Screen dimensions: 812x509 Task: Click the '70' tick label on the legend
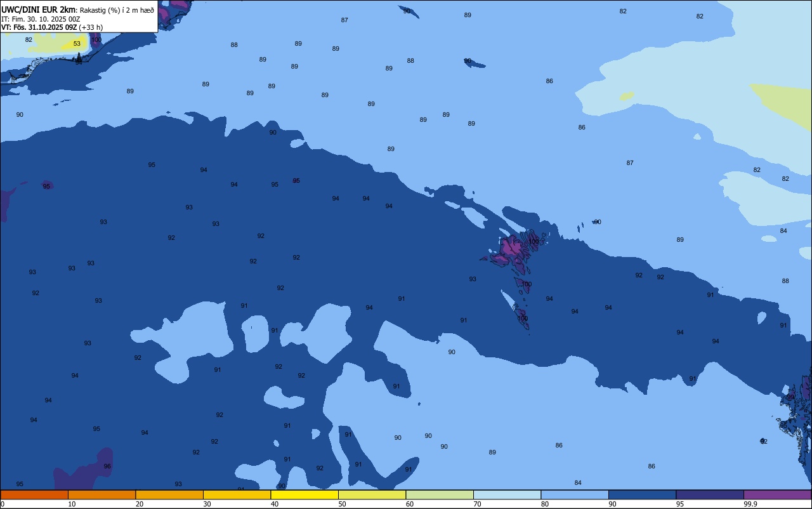click(x=477, y=504)
